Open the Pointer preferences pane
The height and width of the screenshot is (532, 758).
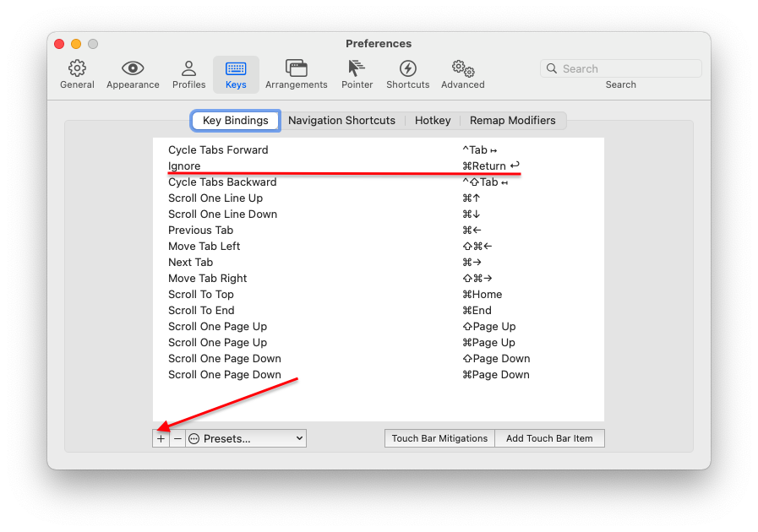[x=357, y=74]
